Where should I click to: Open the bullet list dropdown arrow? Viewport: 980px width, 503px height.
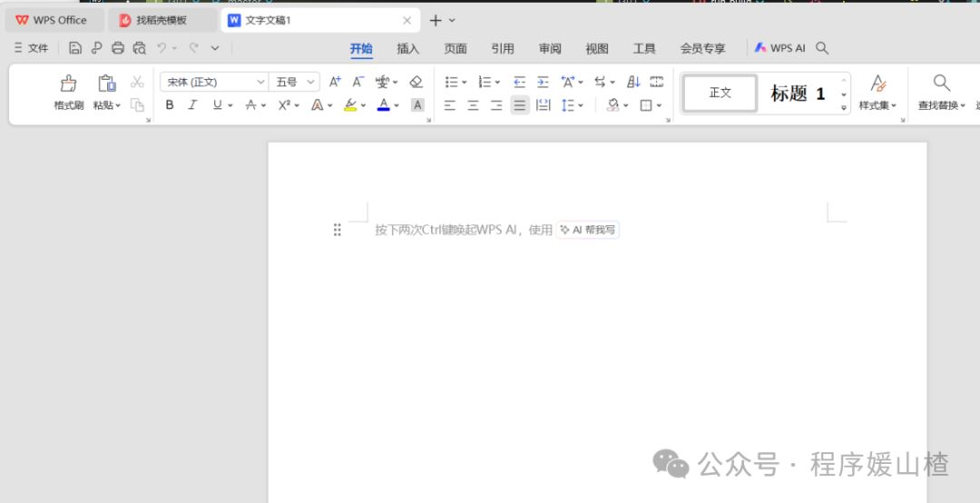click(x=465, y=83)
